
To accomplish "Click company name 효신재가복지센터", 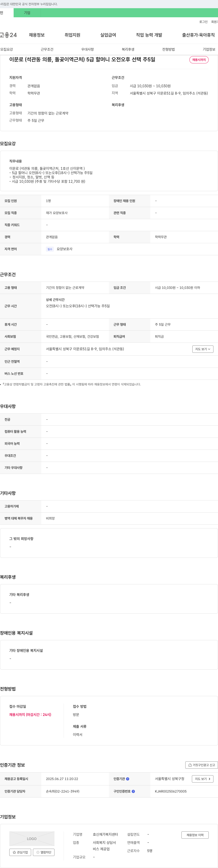I will (105, 834).
